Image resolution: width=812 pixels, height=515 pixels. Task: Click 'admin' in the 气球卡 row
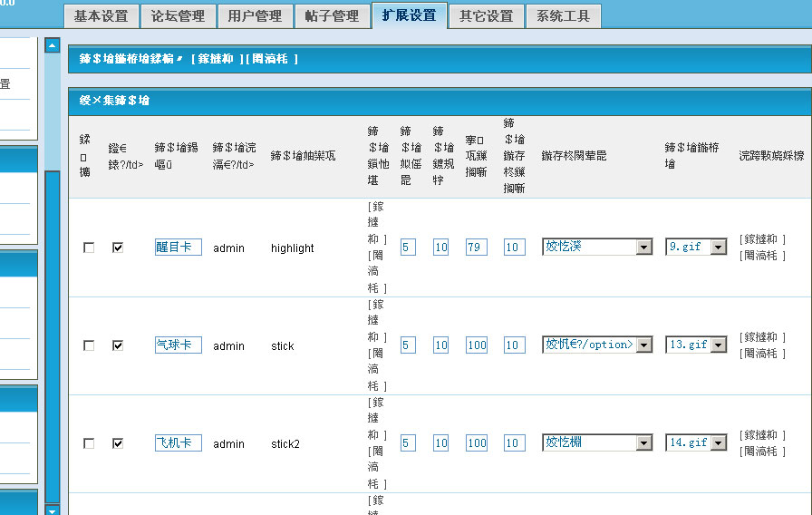[x=228, y=346]
